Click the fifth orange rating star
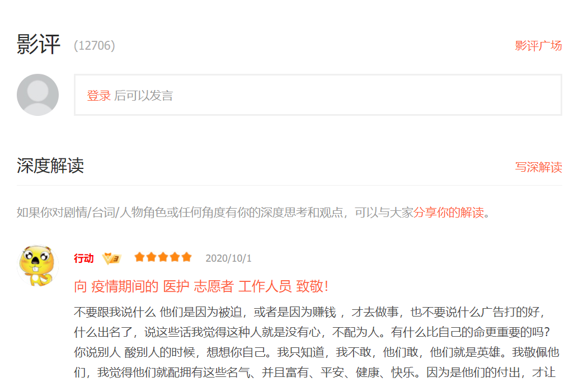This screenshot has height=382, width=588. (x=187, y=257)
